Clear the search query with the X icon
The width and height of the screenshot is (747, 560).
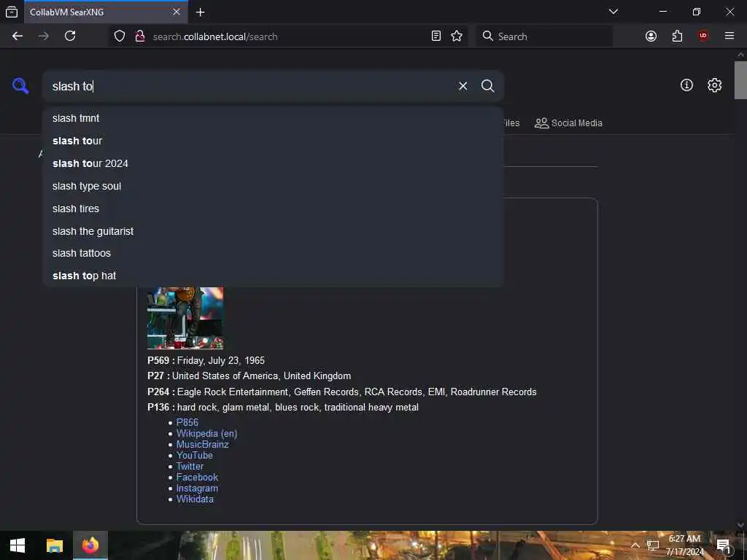point(462,86)
